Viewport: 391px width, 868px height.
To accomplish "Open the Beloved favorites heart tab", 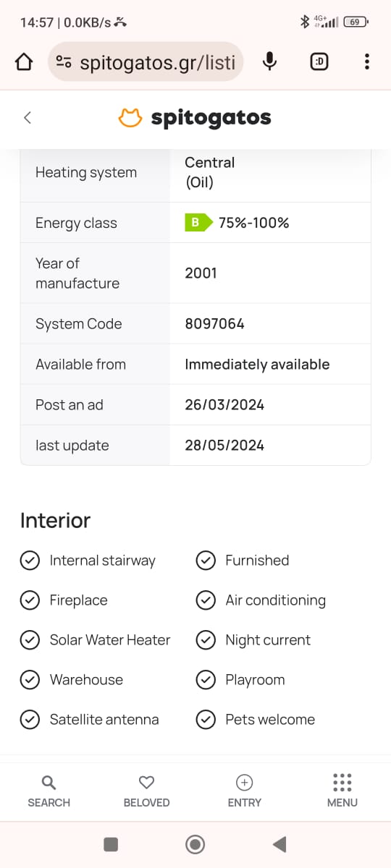I will pyautogui.click(x=146, y=782).
